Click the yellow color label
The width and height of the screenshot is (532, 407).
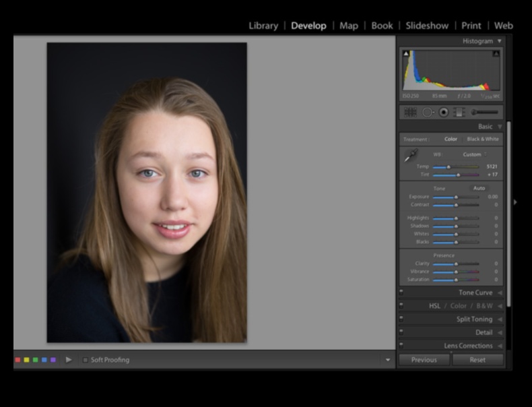(x=27, y=360)
